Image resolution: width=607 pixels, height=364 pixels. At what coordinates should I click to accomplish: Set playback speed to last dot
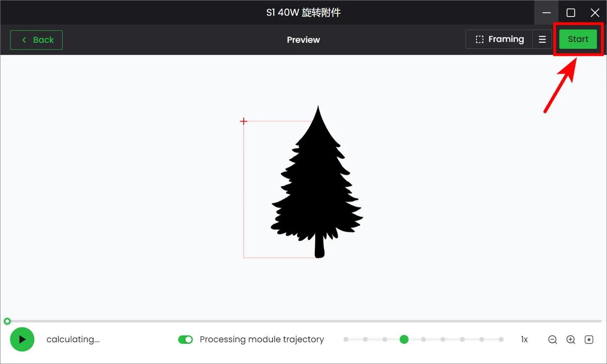[x=501, y=339]
